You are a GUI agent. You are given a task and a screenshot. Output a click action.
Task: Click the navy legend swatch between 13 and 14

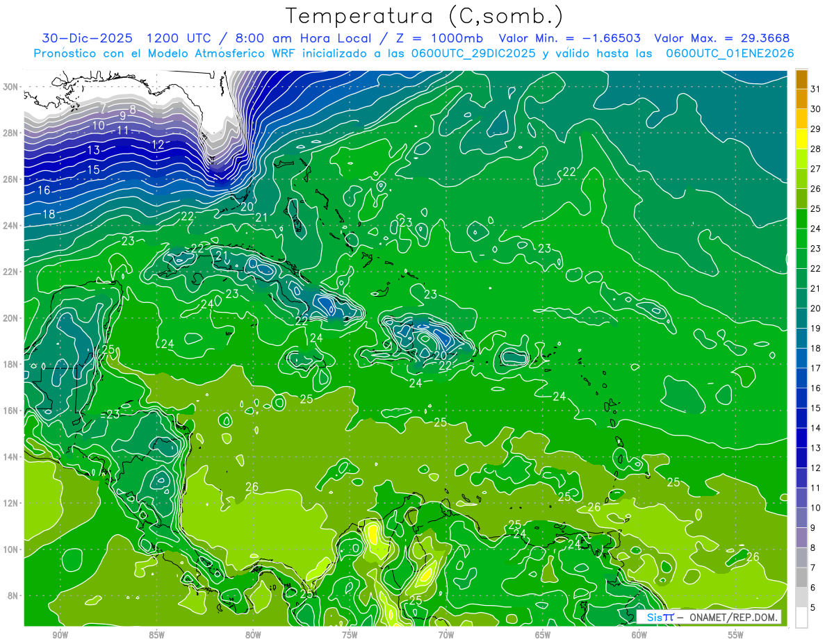coord(801,438)
